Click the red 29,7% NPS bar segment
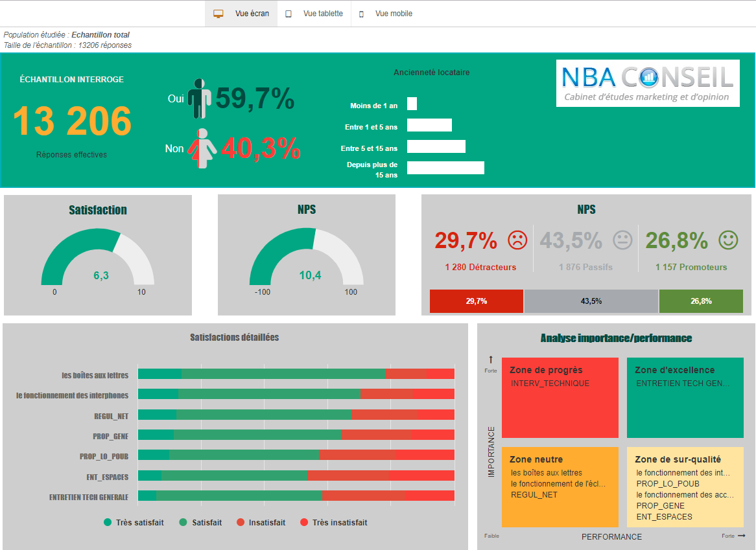Image resolution: width=756 pixels, height=550 pixels. pyautogui.click(x=477, y=301)
